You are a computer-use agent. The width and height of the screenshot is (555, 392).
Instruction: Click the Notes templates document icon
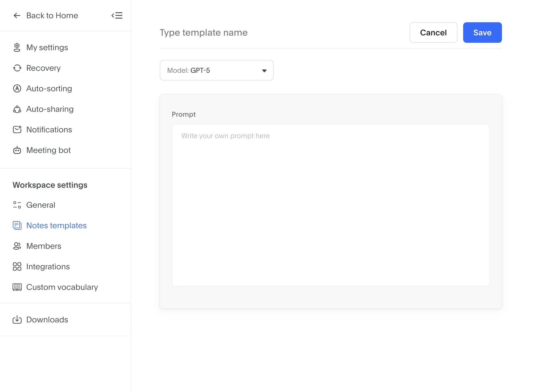pyautogui.click(x=17, y=225)
